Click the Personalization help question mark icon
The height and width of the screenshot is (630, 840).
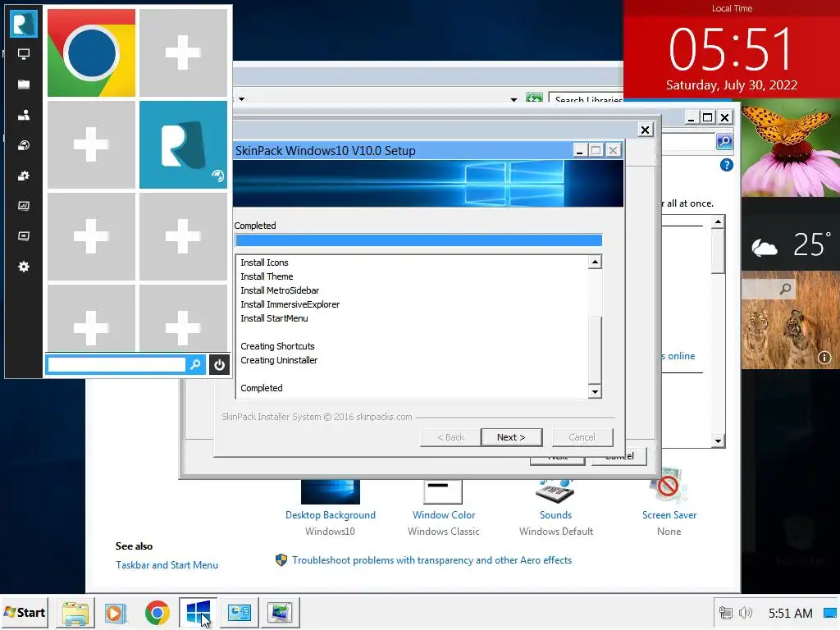point(727,165)
